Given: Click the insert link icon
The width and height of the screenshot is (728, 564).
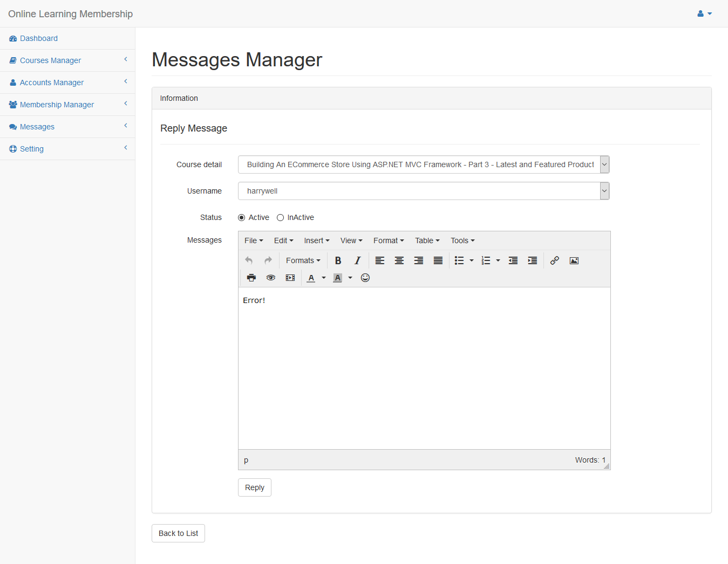Looking at the screenshot, I should pos(554,260).
